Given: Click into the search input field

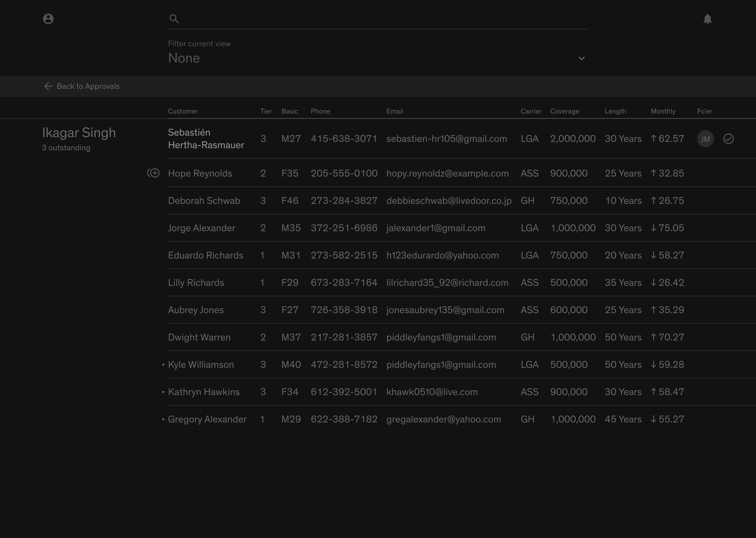Looking at the screenshot, I should 381,19.
